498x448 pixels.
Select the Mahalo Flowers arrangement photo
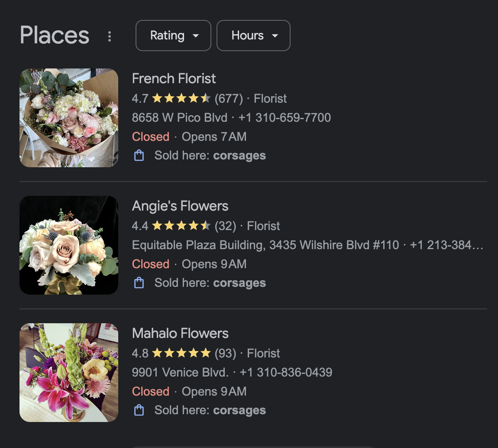click(x=68, y=372)
